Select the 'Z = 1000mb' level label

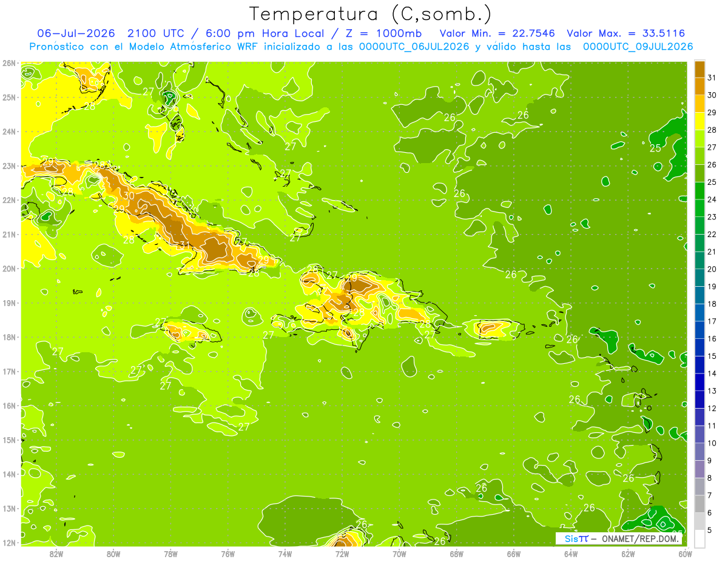383,33
